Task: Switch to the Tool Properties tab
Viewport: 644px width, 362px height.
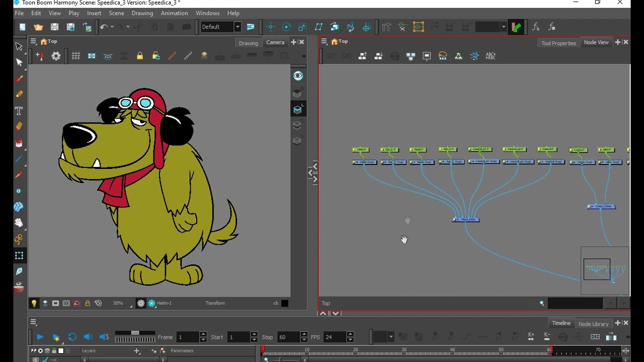Action: tap(558, 43)
